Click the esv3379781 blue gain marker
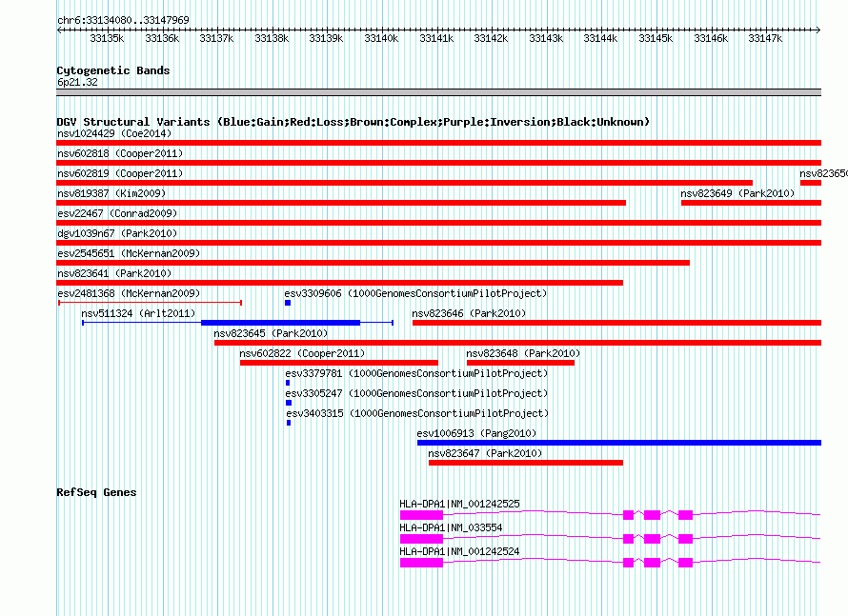Viewport: 848px width, 616px height. coord(288,383)
